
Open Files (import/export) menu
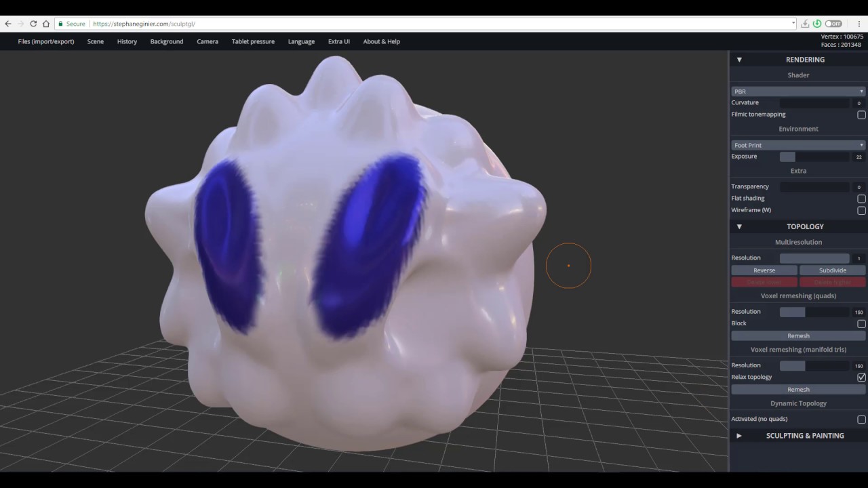[46, 41]
